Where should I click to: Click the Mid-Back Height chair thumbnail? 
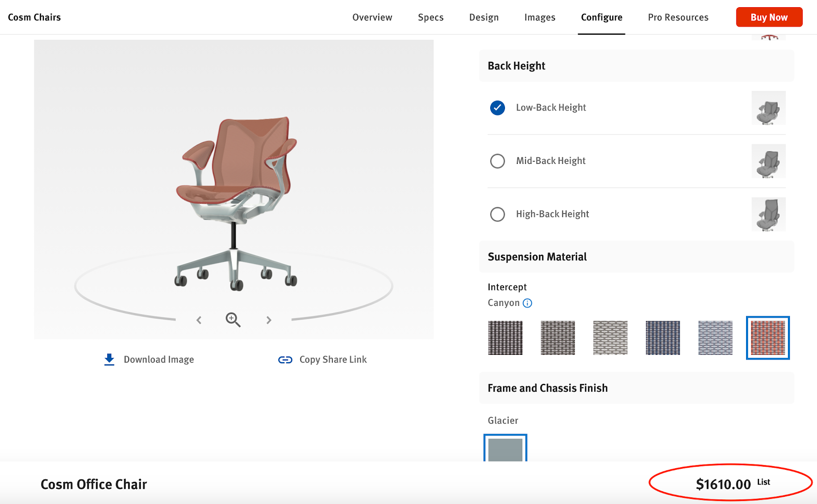(x=768, y=161)
